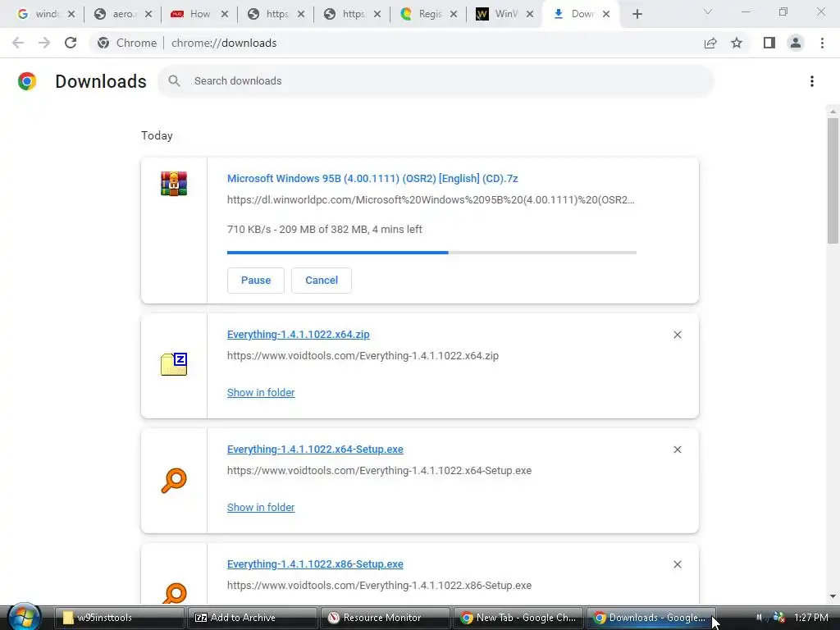
Task: Click the chrome://downloads address bar
Action: pos(224,43)
